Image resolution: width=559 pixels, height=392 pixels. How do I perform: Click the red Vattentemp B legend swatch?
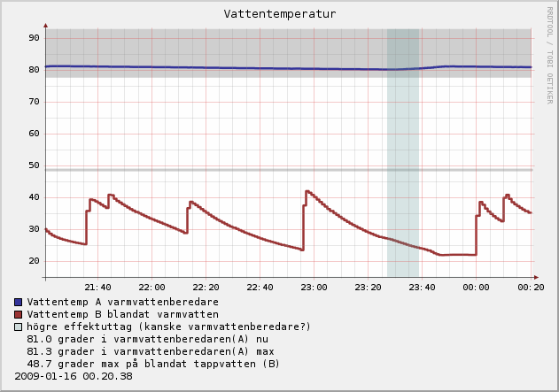19,314
